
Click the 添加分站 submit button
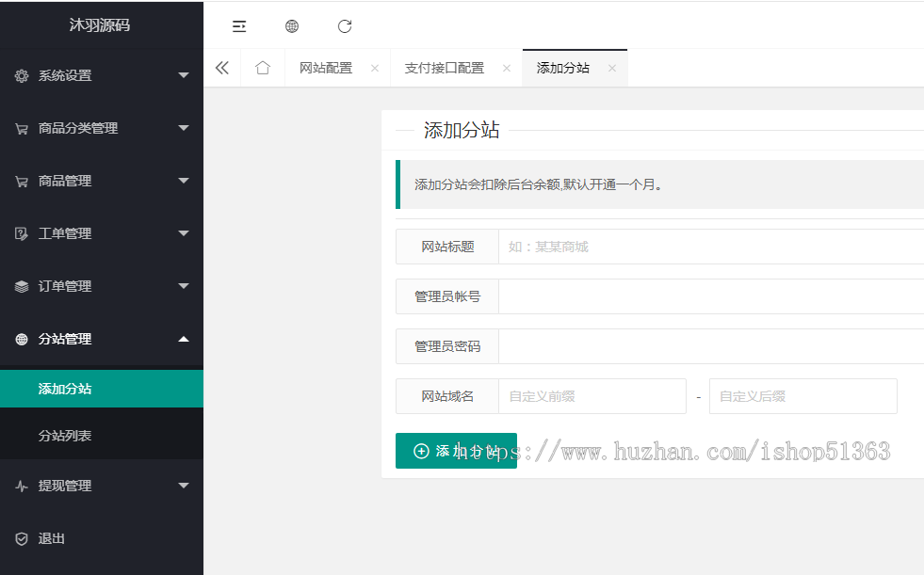[456, 451]
